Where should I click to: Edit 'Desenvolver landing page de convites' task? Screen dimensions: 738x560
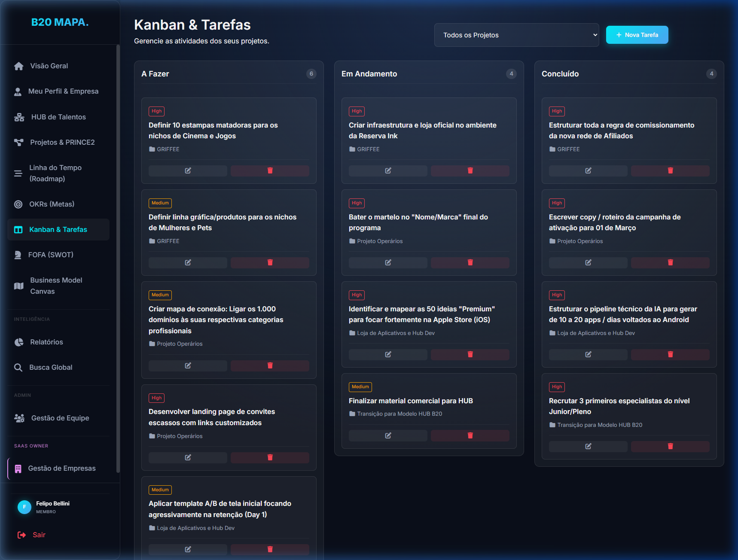(x=188, y=457)
